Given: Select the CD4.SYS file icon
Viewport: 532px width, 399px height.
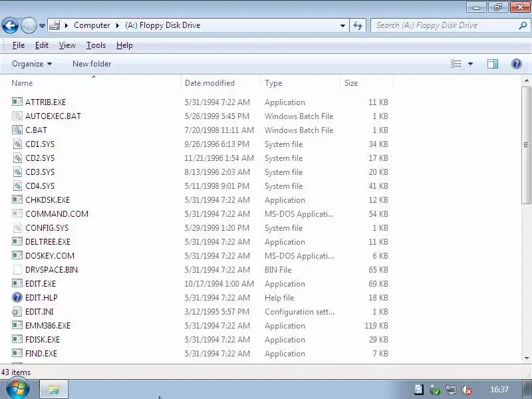Looking at the screenshot, I should (17, 186).
